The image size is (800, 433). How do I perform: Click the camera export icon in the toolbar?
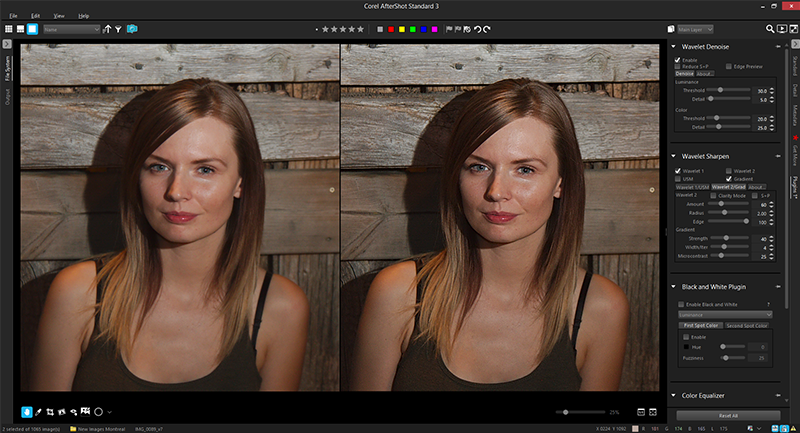132,29
